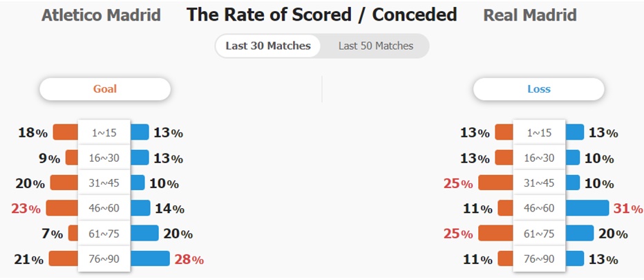Click the Loss 16~30 interval cell
Image resolution: width=644 pixels, height=280 pixels.
[x=539, y=158]
